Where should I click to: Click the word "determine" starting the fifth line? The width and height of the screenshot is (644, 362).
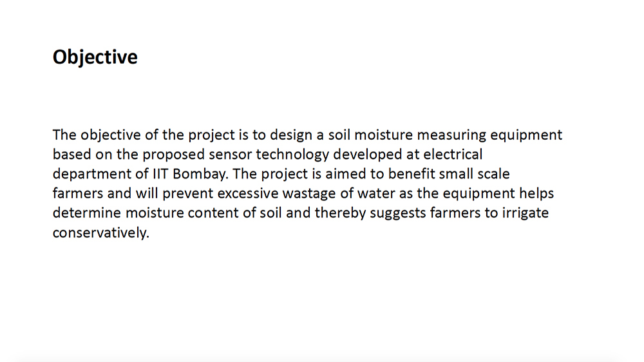click(x=87, y=213)
